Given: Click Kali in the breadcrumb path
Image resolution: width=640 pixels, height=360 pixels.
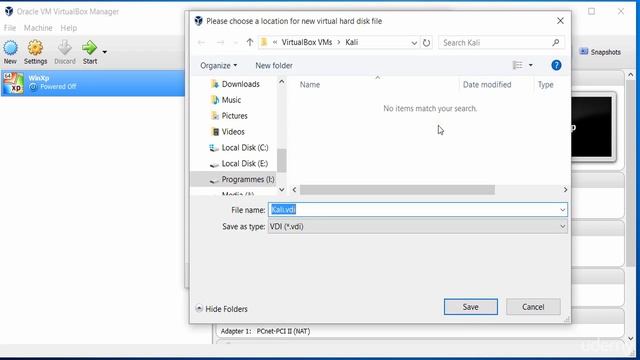Looking at the screenshot, I should (351, 42).
